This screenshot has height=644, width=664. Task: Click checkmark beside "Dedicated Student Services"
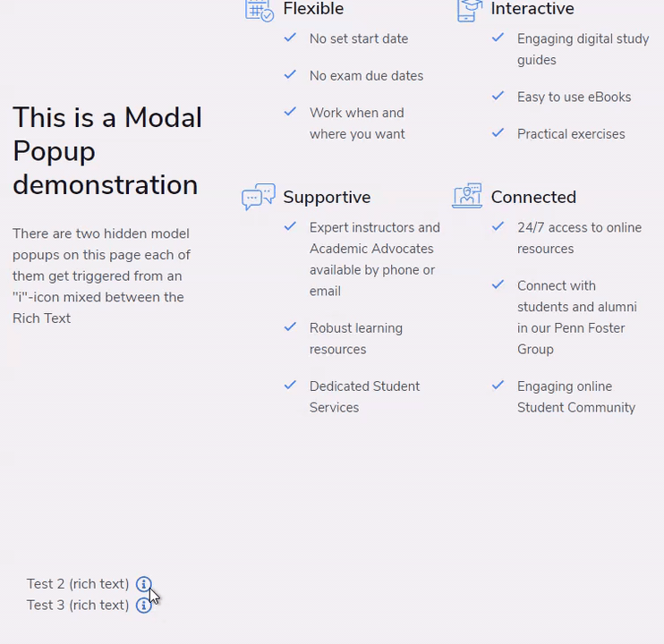(290, 386)
